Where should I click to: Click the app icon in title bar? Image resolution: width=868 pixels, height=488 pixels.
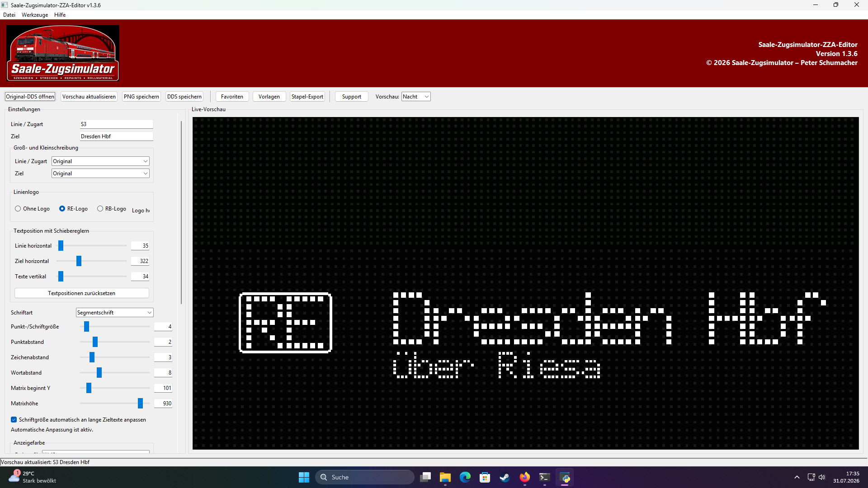[x=5, y=5]
